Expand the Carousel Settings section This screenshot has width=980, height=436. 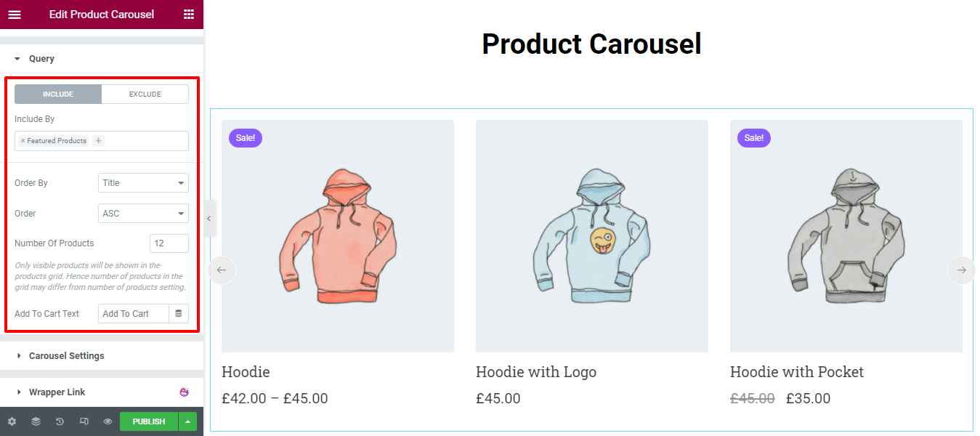coord(67,356)
